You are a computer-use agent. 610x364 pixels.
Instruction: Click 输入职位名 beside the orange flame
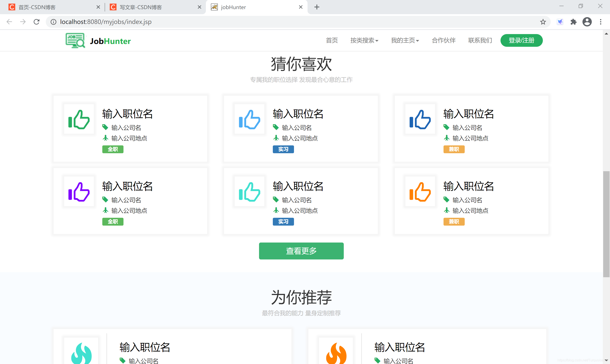(x=400, y=347)
